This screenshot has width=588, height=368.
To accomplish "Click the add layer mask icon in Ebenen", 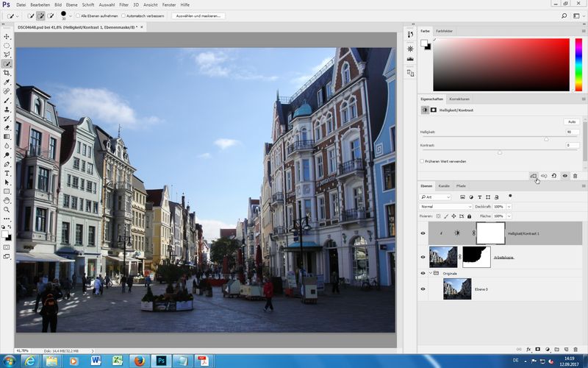I will click(x=537, y=349).
